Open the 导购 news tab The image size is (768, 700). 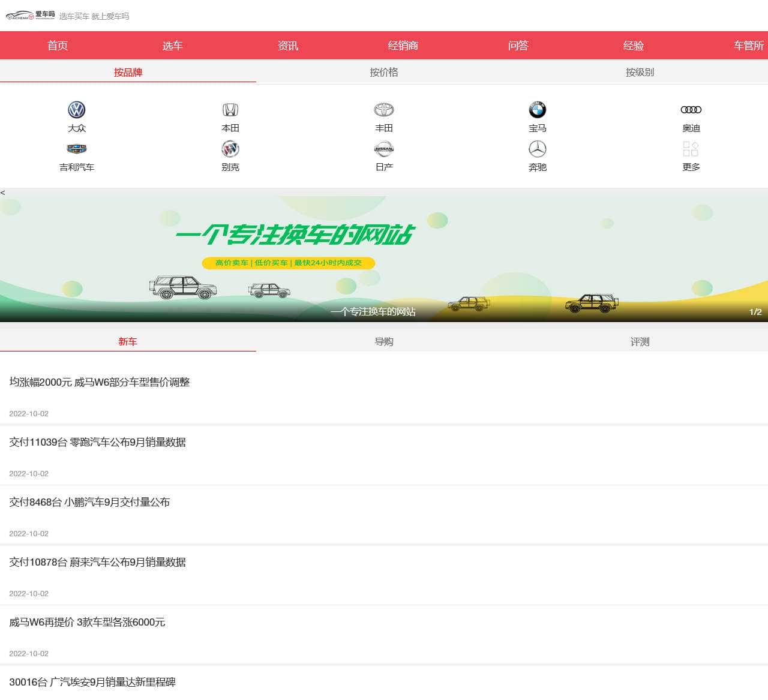click(x=384, y=341)
